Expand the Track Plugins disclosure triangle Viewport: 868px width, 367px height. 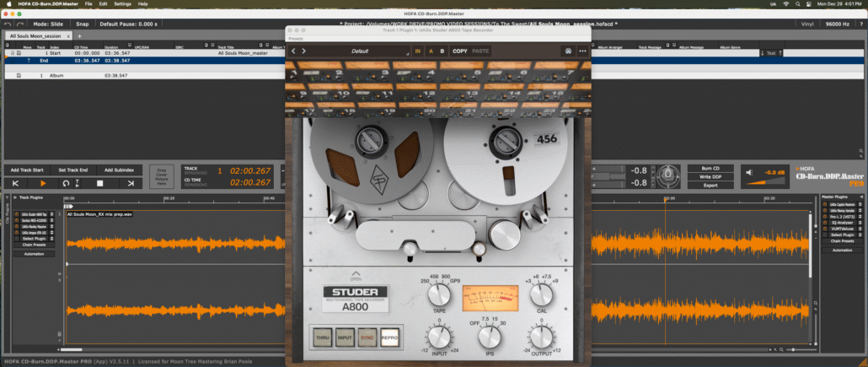(14, 197)
